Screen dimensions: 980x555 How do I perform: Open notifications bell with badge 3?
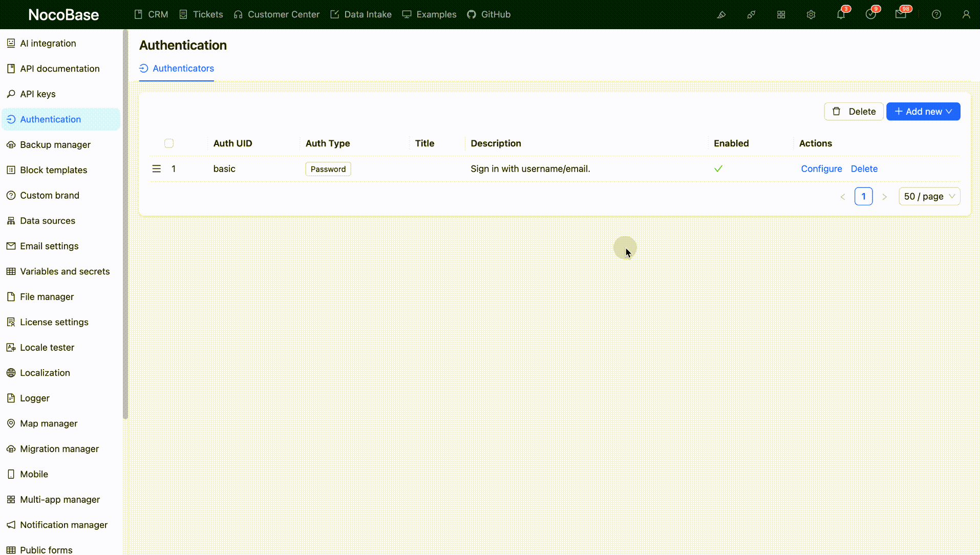coord(840,14)
